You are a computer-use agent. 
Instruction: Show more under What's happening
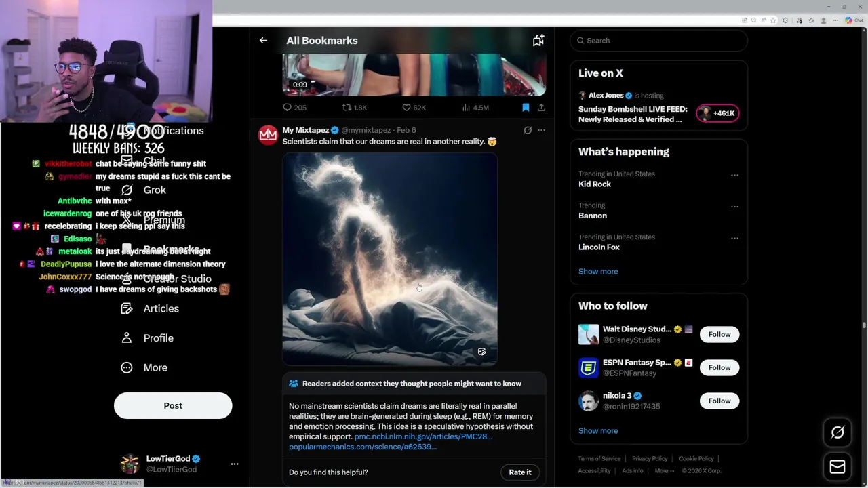(x=597, y=272)
